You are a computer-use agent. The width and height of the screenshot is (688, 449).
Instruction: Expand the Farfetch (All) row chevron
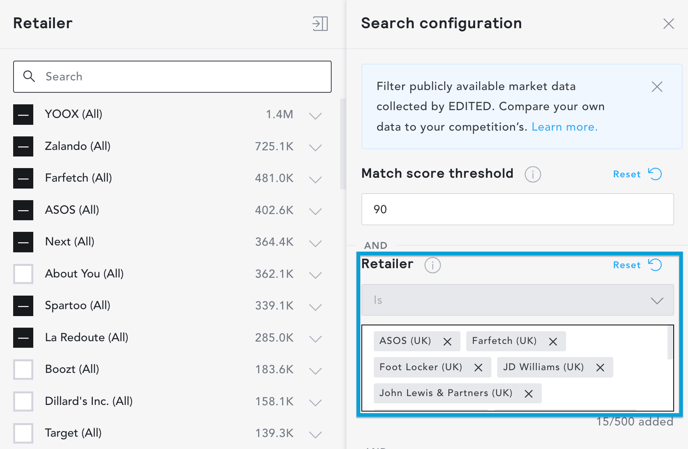pos(315,180)
